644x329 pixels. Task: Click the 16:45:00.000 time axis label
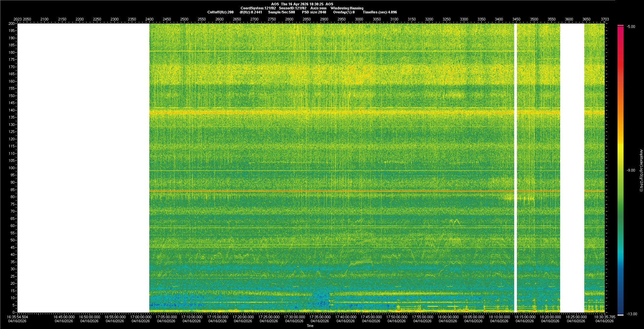(x=64, y=317)
